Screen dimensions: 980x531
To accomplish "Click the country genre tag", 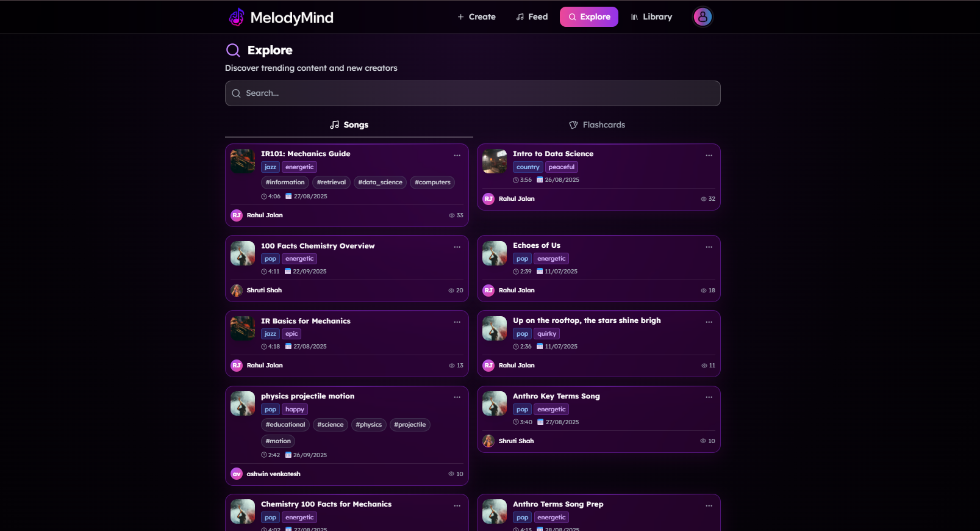I will point(528,167).
